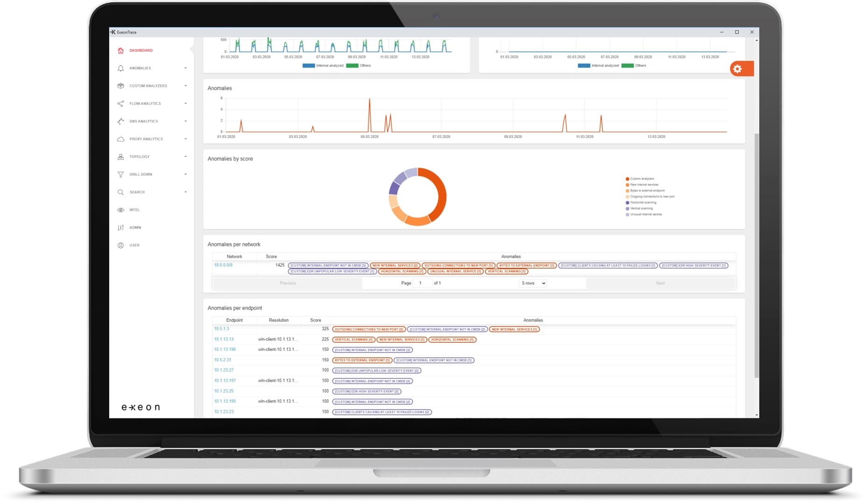Image resolution: width=868 pixels, height=502 pixels.
Task: Click the Custom Analyzers box icon
Action: [120, 86]
